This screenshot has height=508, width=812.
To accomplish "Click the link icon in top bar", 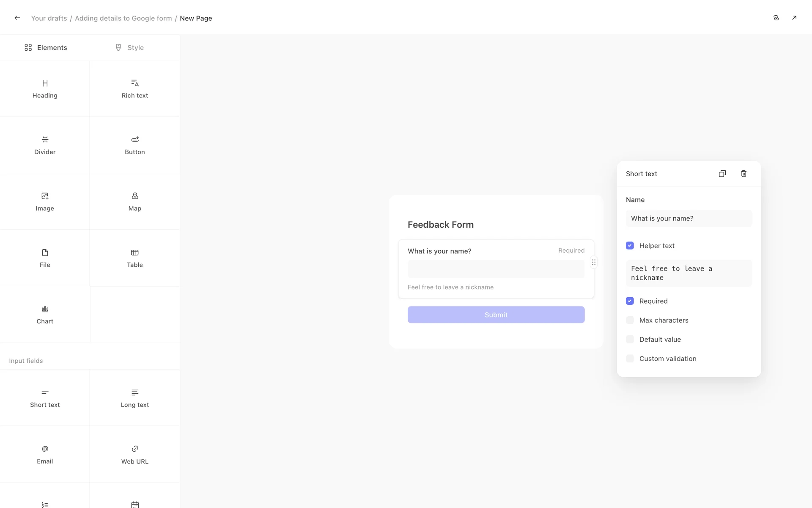I will click(776, 18).
